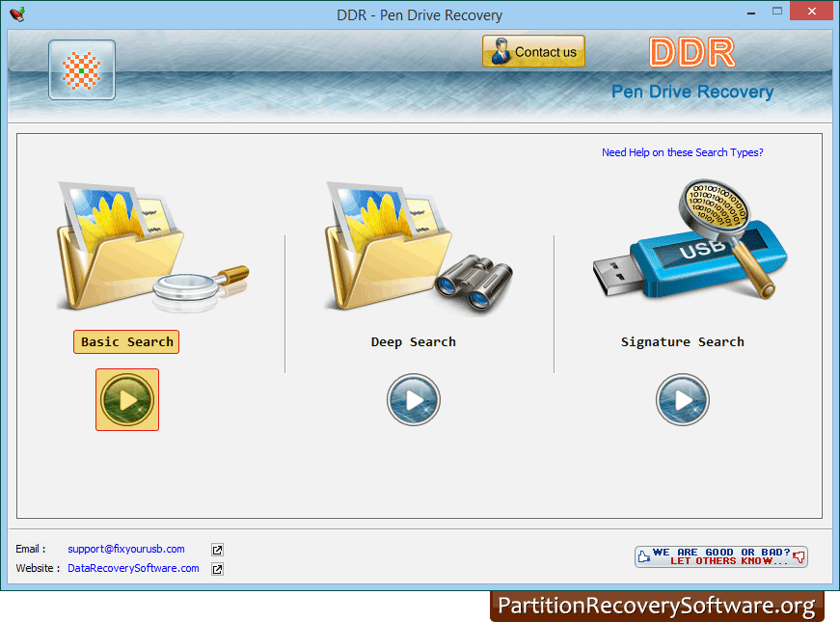Select the Deep Search label

[414, 341]
